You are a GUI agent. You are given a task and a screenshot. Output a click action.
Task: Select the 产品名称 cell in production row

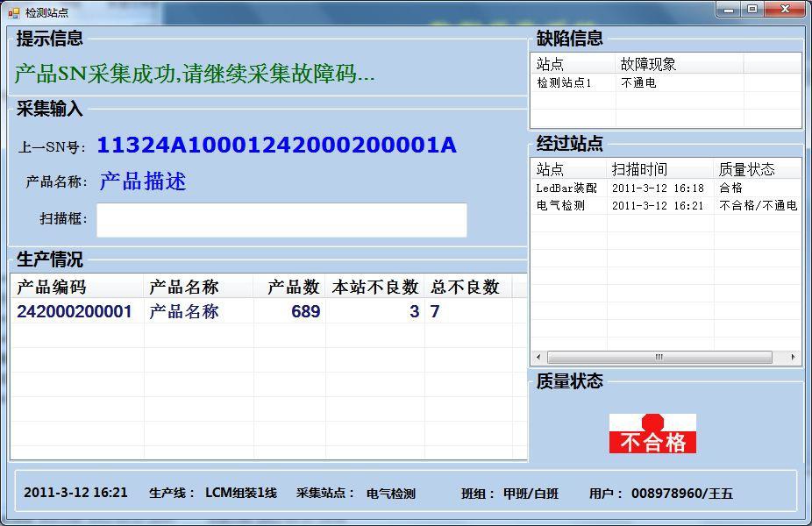(184, 312)
